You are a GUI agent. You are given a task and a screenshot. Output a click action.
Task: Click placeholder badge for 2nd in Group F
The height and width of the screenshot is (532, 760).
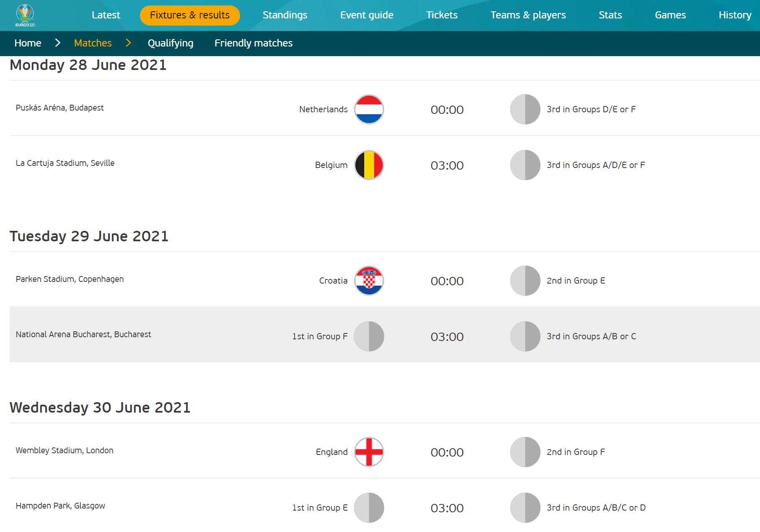tap(525, 452)
